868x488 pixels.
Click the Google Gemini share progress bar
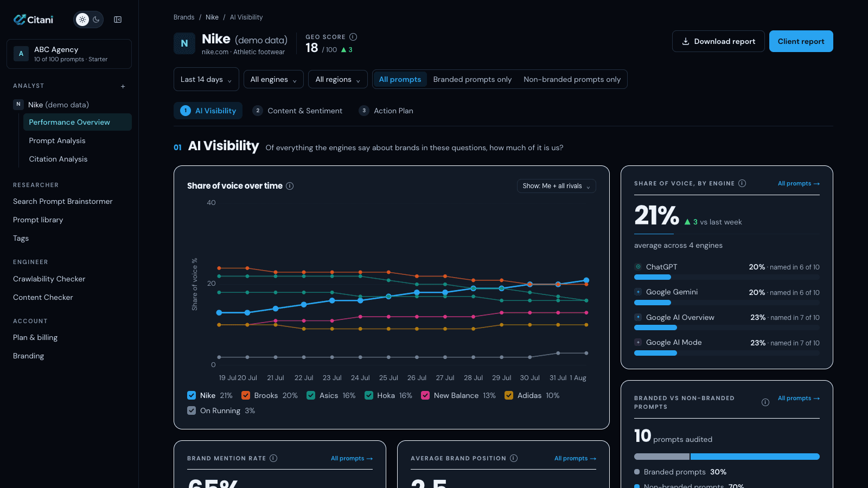[727, 303]
